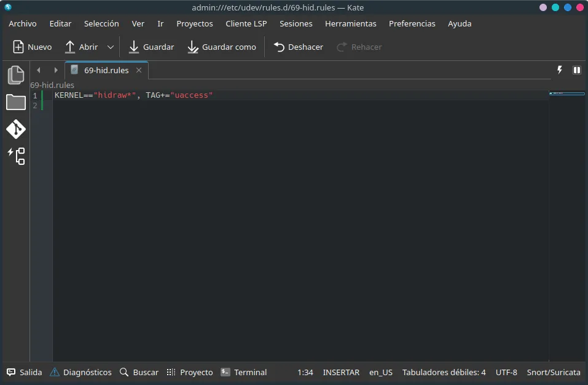Viewport: 588px width, 385px height.
Task: Go to previous tab with left arrow
Action: [39, 70]
